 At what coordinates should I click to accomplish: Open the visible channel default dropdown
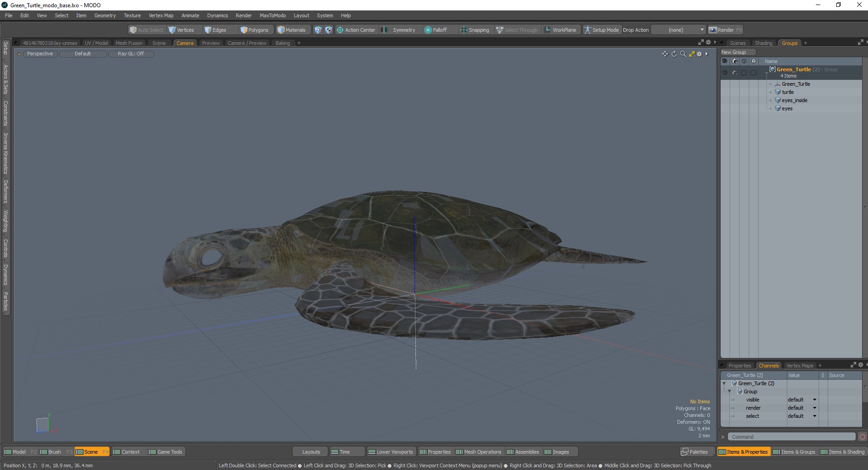click(x=802, y=400)
